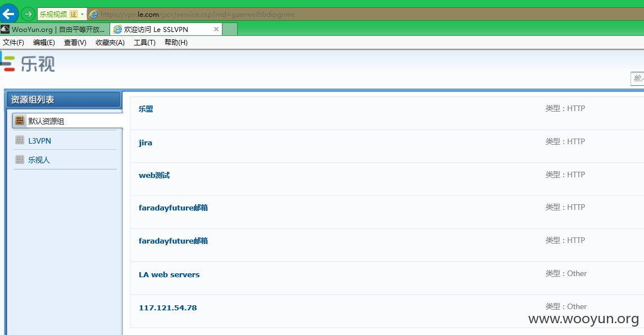
Task: Select the 默认资源组 resource group
Action: (x=67, y=121)
